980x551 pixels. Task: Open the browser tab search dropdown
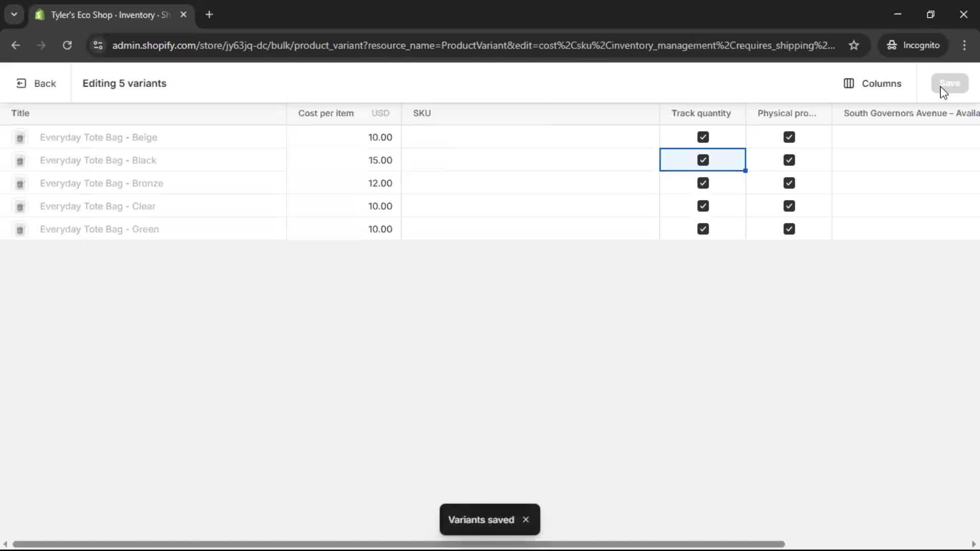[x=14, y=14]
